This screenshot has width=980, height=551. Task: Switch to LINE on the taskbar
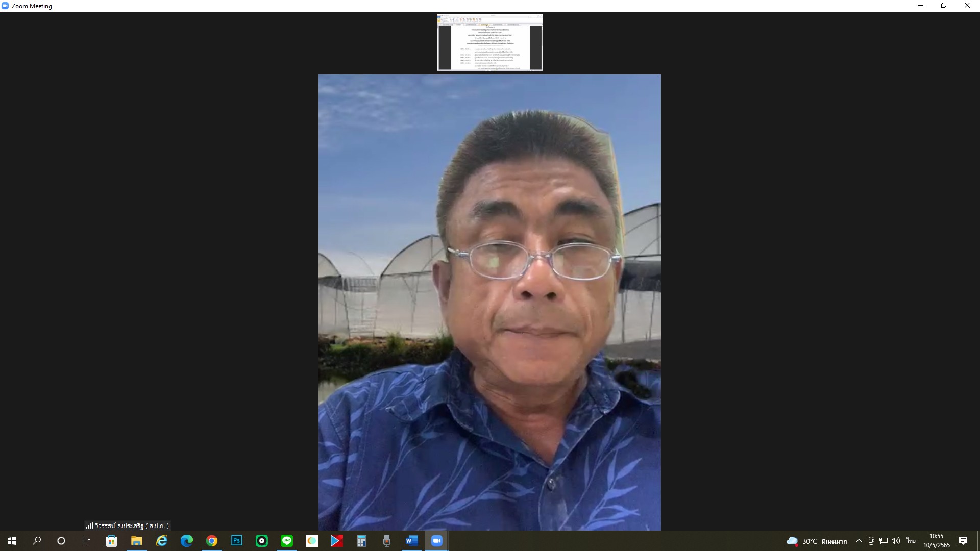pyautogui.click(x=286, y=541)
